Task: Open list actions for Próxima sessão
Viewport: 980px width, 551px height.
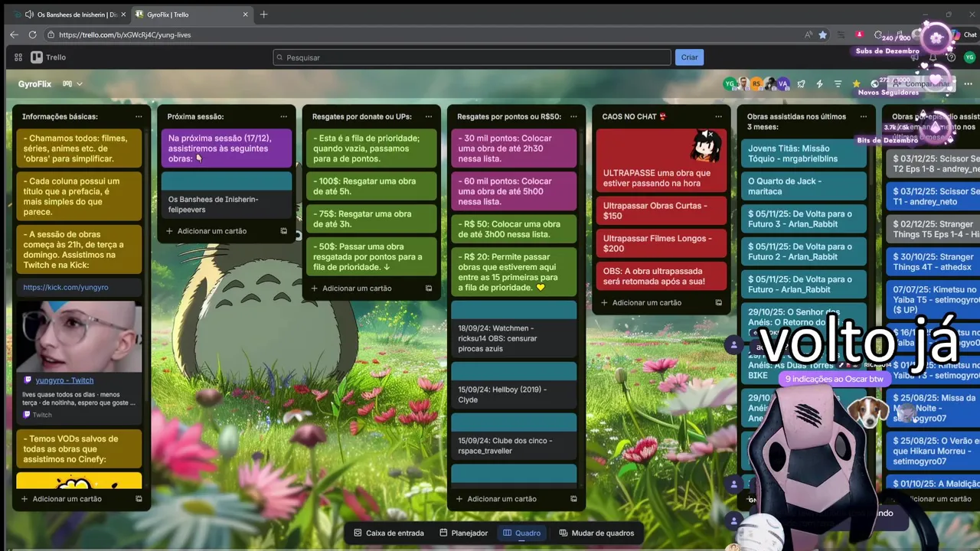Action: pos(283,116)
